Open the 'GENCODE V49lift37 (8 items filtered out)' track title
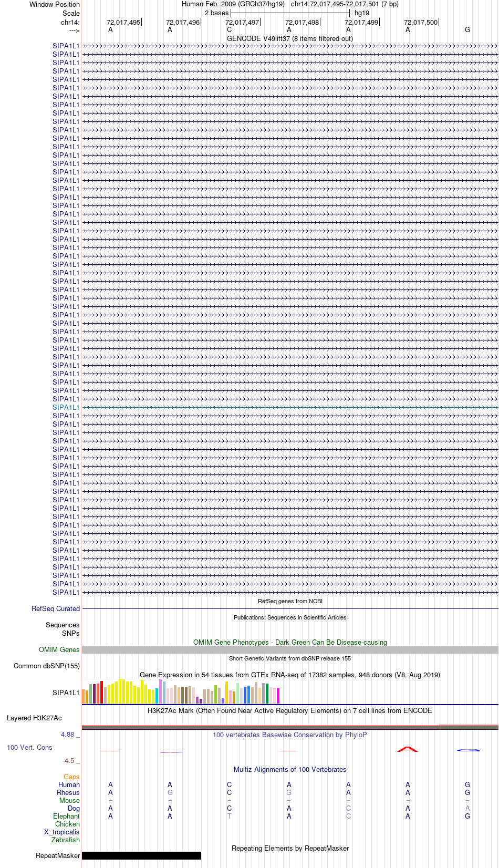Viewport: 499px width, 868px height. click(x=290, y=38)
